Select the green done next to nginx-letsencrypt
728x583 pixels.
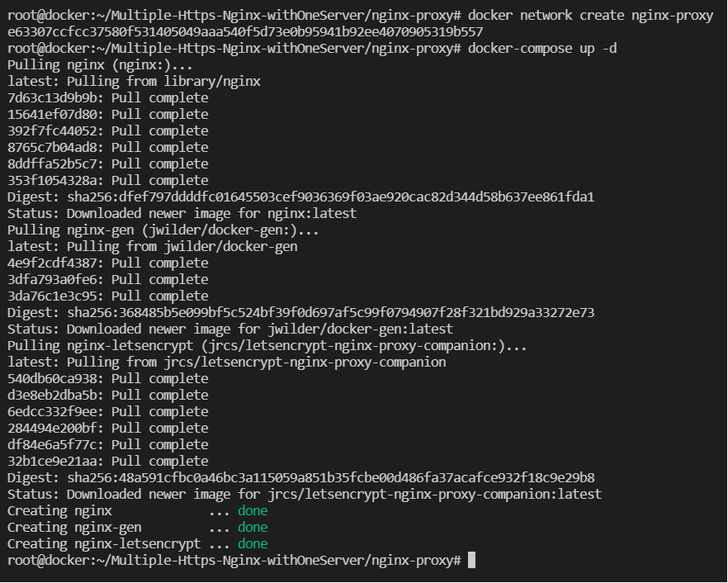(253, 543)
